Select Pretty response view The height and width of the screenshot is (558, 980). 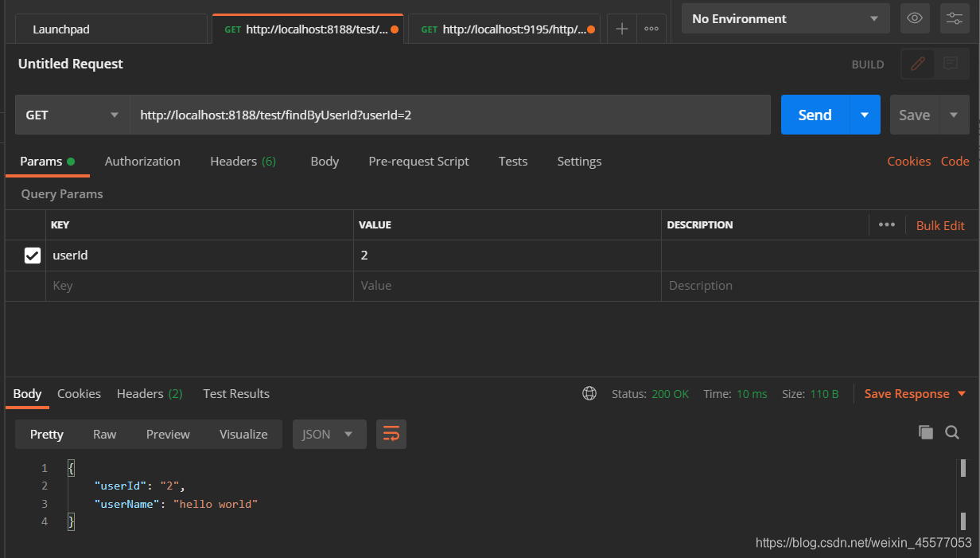click(x=47, y=434)
